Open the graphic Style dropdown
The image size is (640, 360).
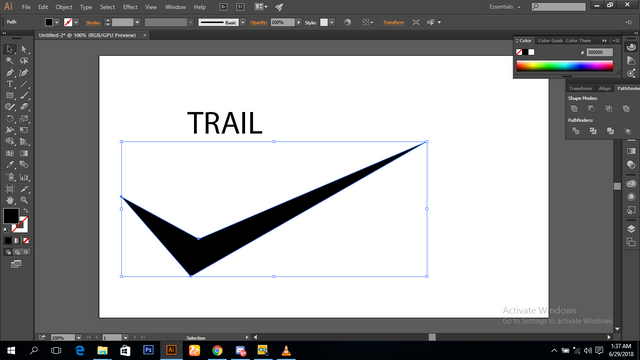click(x=332, y=22)
